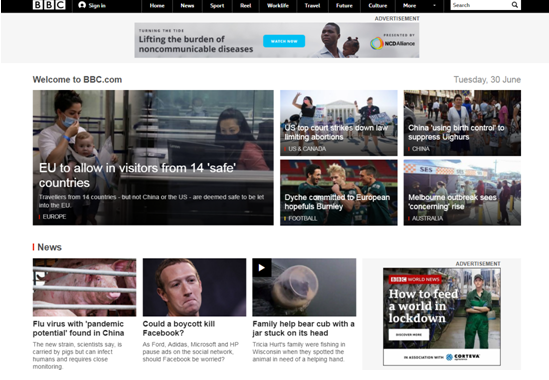
Task: Click the More menu item
Action: [x=409, y=6]
